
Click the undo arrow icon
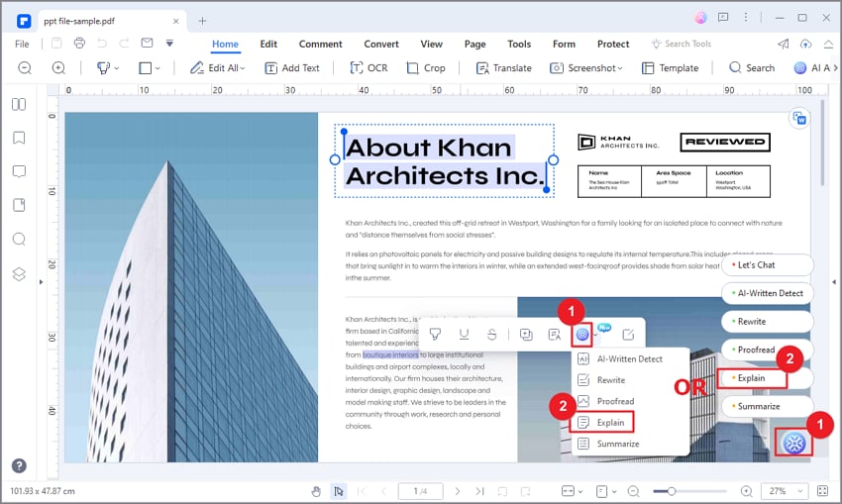tap(102, 43)
